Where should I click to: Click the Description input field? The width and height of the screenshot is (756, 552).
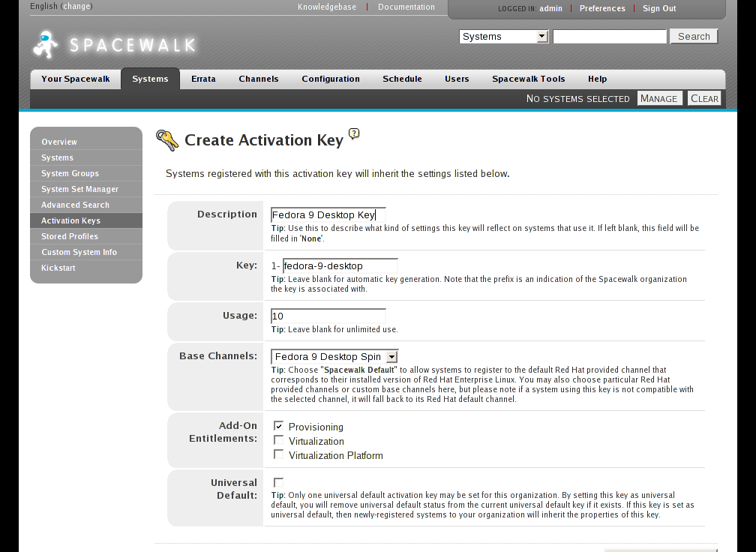click(328, 215)
